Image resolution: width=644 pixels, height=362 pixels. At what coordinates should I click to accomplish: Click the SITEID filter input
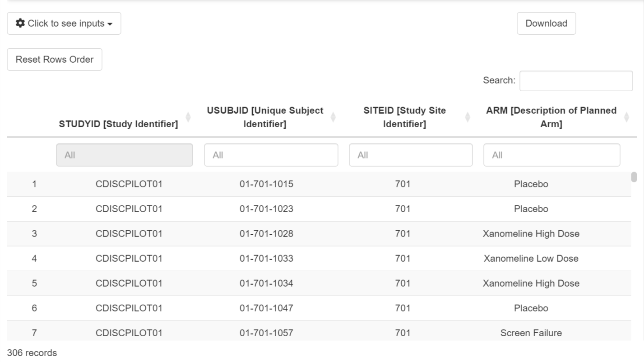coord(411,155)
